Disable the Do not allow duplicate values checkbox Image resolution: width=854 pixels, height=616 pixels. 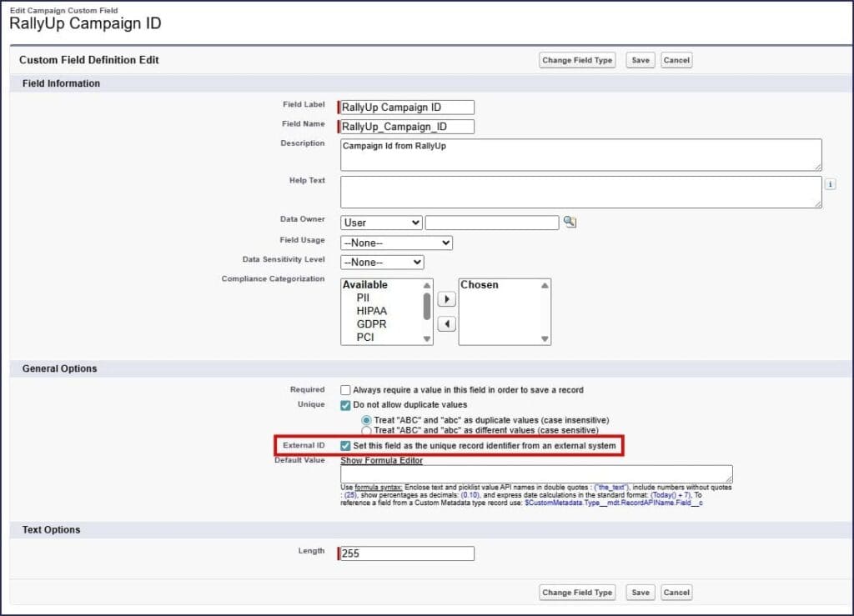point(345,405)
